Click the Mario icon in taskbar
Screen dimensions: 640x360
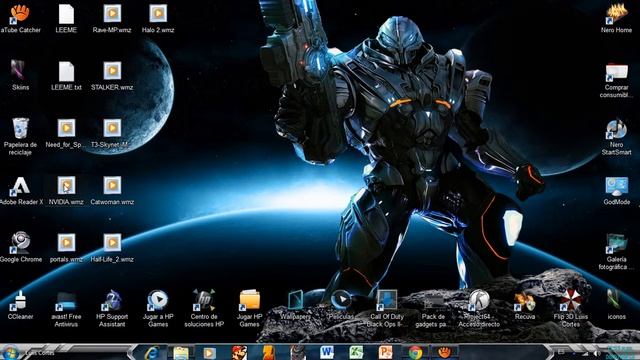[239, 352]
